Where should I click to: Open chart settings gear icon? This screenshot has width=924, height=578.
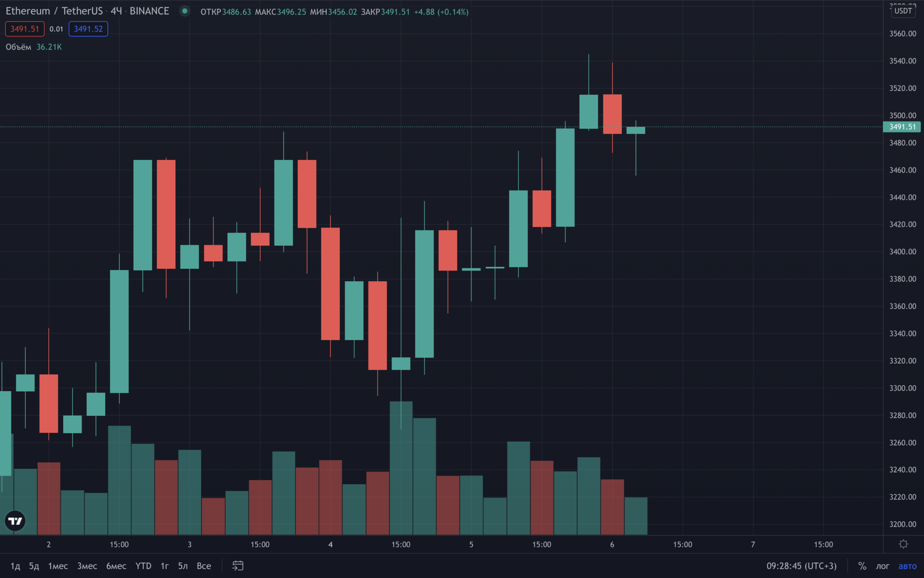click(903, 544)
